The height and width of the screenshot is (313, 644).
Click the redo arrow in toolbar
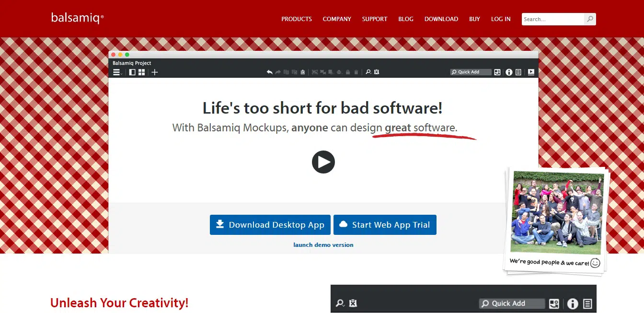(278, 72)
